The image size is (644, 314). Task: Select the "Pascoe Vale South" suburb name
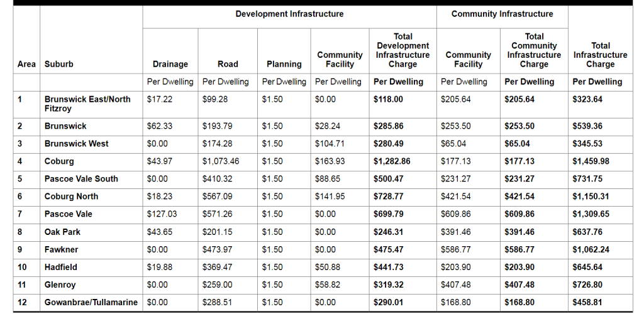click(81, 179)
